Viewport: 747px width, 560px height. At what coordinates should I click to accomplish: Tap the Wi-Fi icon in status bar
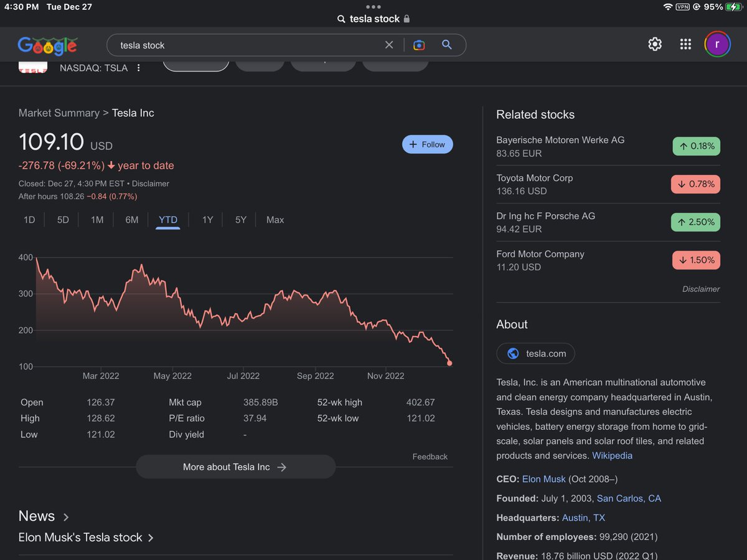click(669, 7)
